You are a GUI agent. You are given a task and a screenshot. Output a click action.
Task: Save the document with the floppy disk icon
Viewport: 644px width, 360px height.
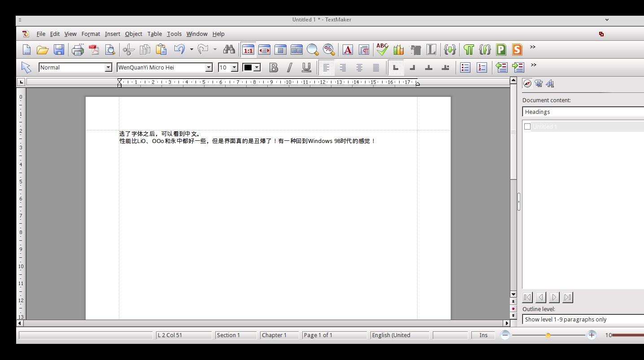59,49
